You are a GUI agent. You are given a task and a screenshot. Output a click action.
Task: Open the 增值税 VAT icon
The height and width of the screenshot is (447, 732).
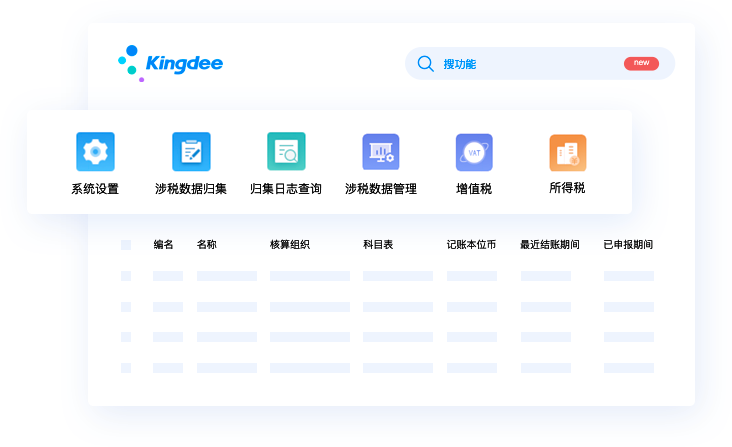point(474,152)
